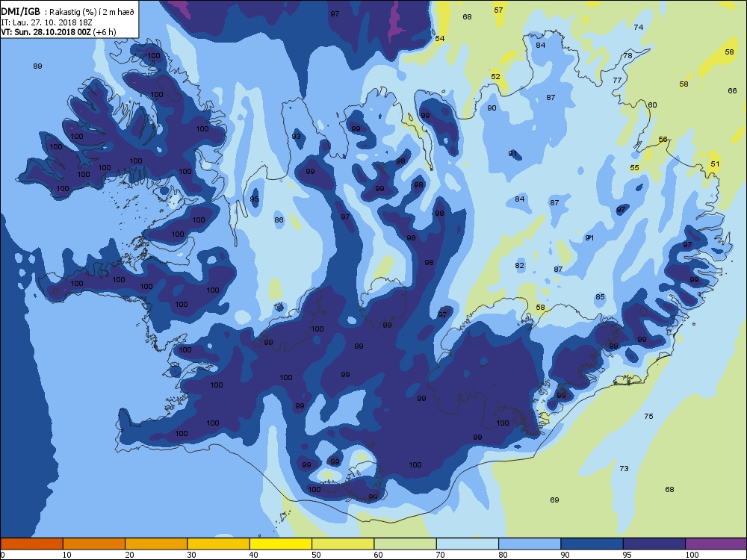Click the light green 60–70 legend swatch
This screenshot has width=747, height=560.
[406, 544]
